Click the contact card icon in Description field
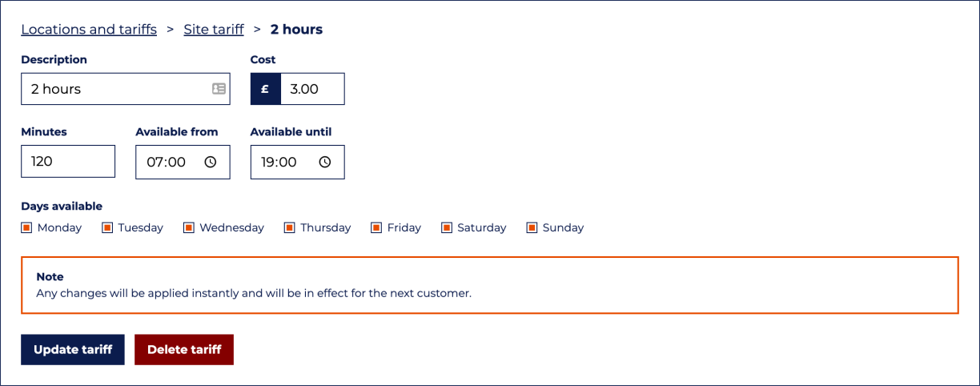The width and height of the screenshot is (980, 386). [x=219, y=89]
